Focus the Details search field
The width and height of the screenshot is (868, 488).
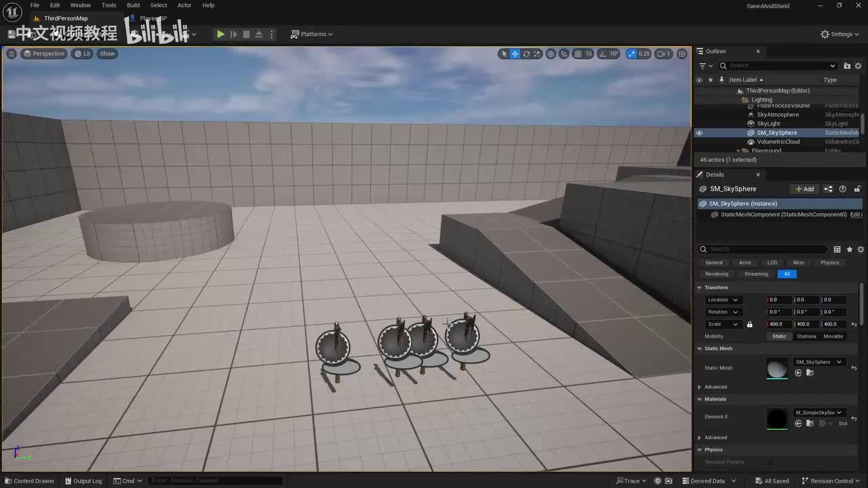(x=763, y=249)
